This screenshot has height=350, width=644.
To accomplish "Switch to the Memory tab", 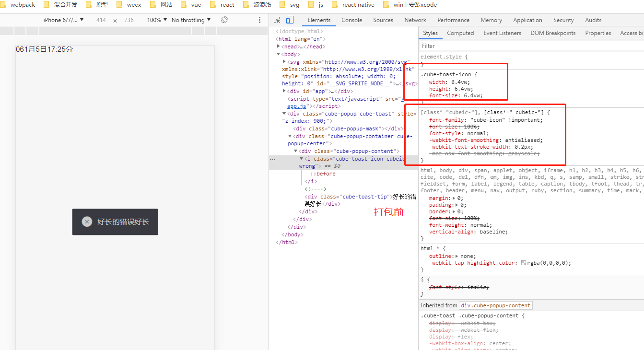I will tap(492, 20).
